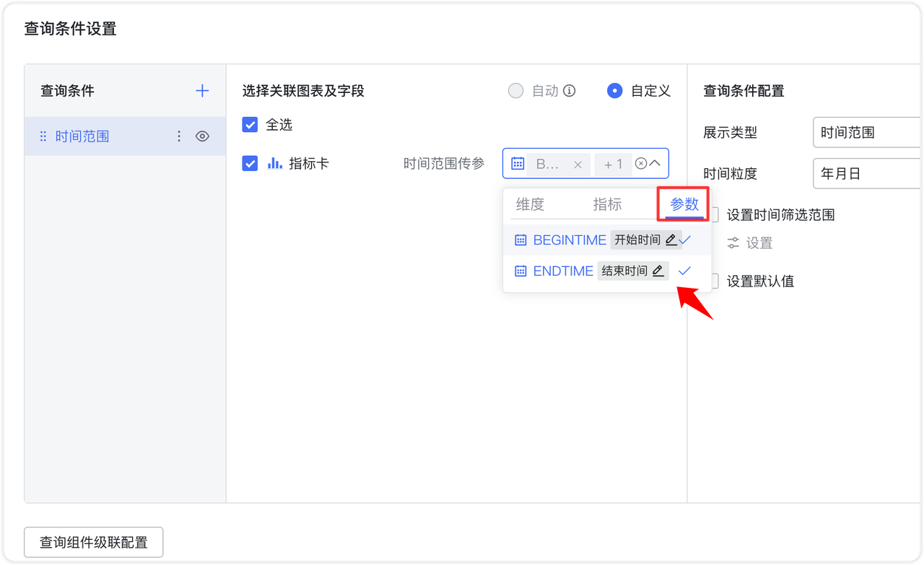Open the 时间粒度 dropdown
924x565 pixels.
tap(867, 174)
